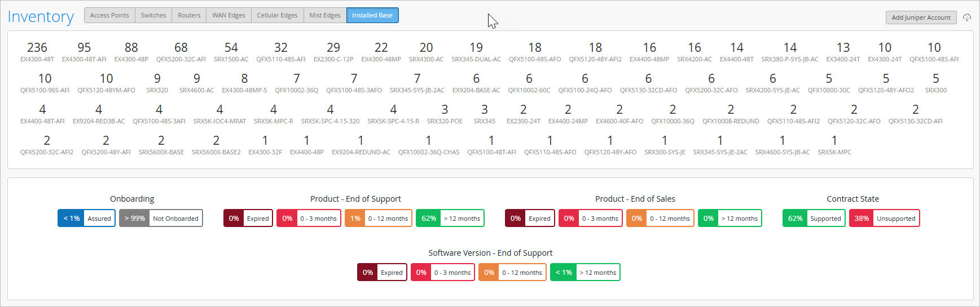Image resolution: width=980 pixels, height=307 pixels.
Task: Select QFX5110-48S-AFI with 32 devices
Action: click(x=281, y=51)
